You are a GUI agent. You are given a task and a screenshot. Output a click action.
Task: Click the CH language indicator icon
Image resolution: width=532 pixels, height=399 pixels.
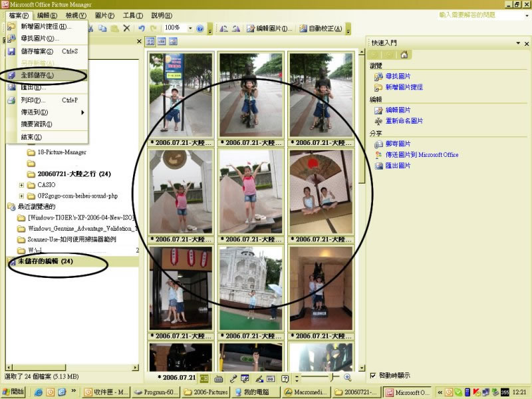pos(204,378)
